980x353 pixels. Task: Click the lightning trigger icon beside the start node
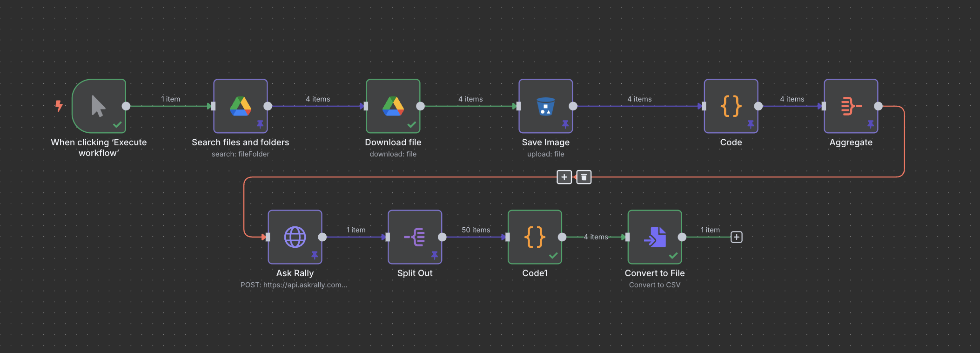coord(59,106)
